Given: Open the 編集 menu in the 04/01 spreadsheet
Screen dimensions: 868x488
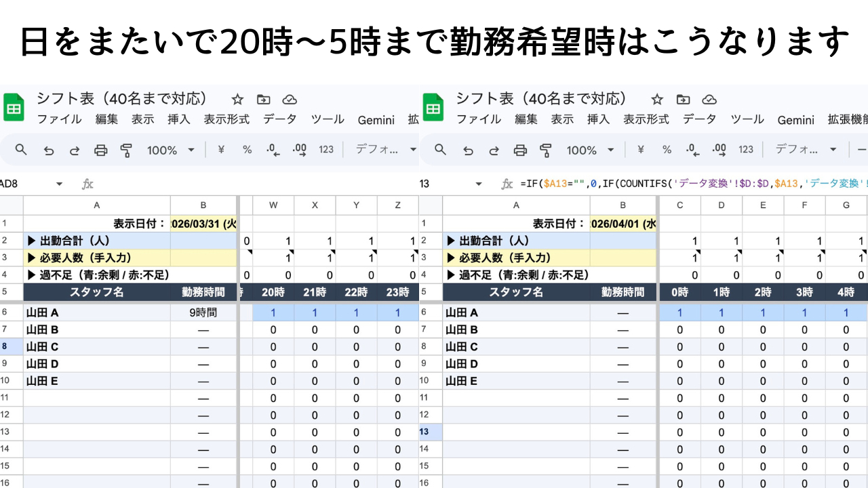Looking at the screenshot, I should 526,119.
